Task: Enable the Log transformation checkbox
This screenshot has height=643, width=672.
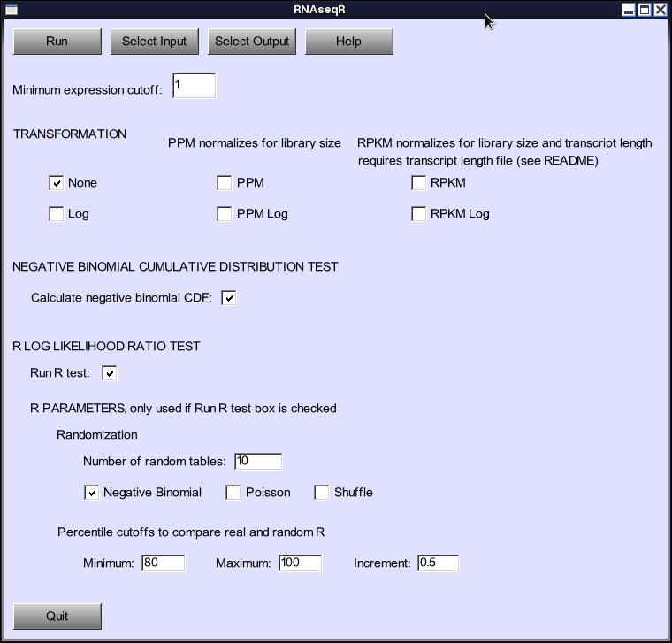Action: pos(56,214)
